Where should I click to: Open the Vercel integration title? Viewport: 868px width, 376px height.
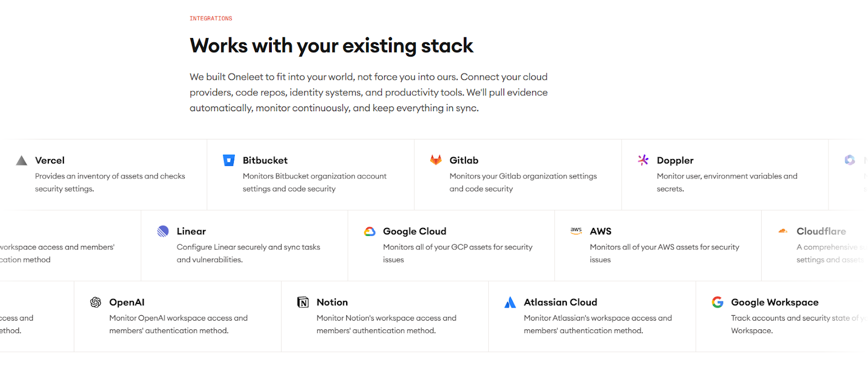(x=50, y=161)
